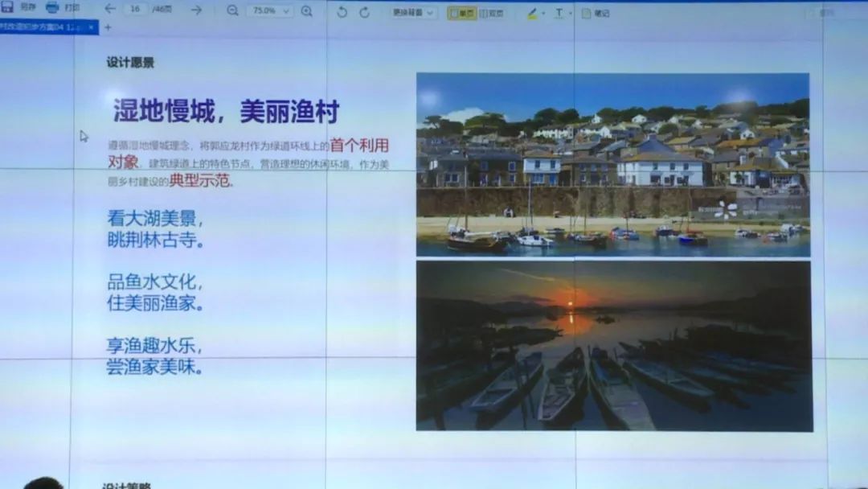868x489 pixels.
Task: Click the line 享渔趣水乐
Action: pyautogui.click(x=154, y=346)
